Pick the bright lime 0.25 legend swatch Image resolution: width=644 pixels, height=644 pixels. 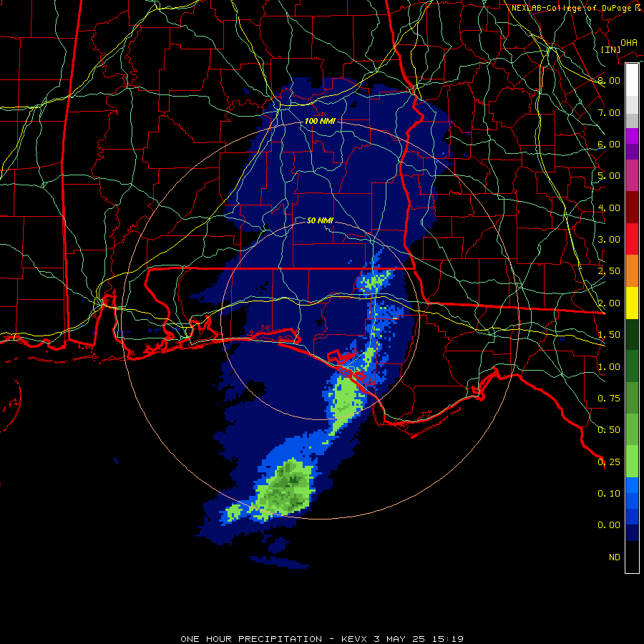point(632,462)
